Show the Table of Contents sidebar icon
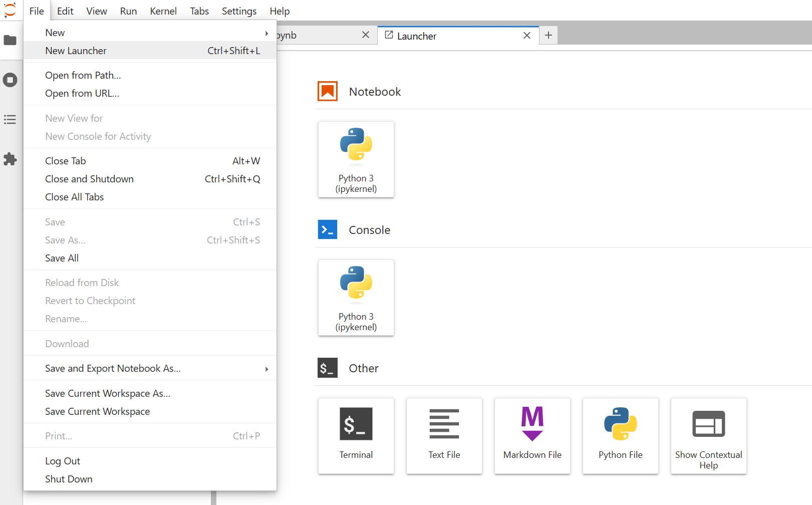This screenshot has height=505, width=812. pos(10,119)
